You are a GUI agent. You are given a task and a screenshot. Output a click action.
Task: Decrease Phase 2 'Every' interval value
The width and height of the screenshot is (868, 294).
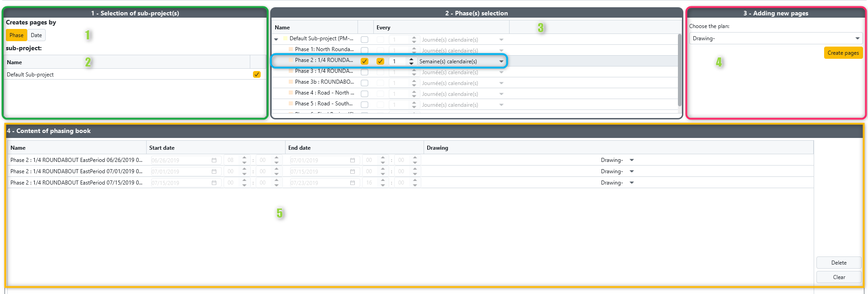tap(411, 63)
